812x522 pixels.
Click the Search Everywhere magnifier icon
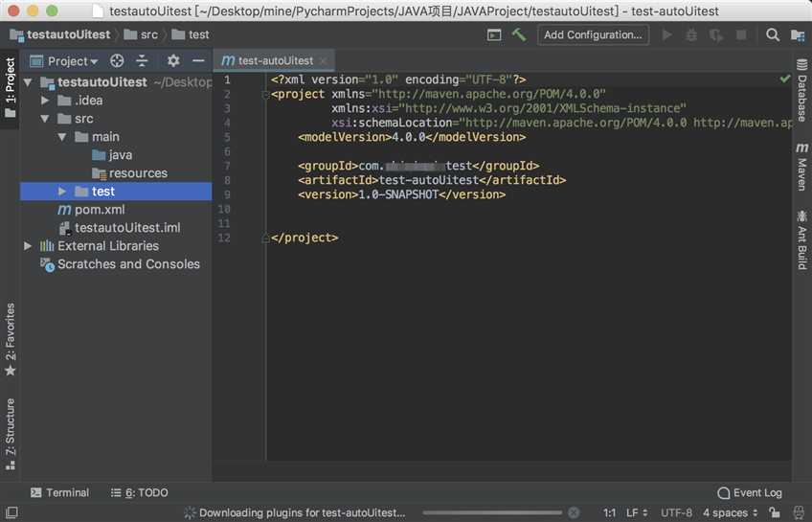(773, 34)
